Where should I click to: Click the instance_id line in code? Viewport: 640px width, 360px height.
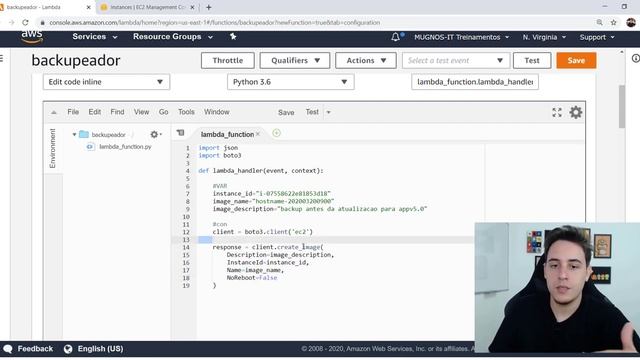pyautogui.click(x=271, y=193)
